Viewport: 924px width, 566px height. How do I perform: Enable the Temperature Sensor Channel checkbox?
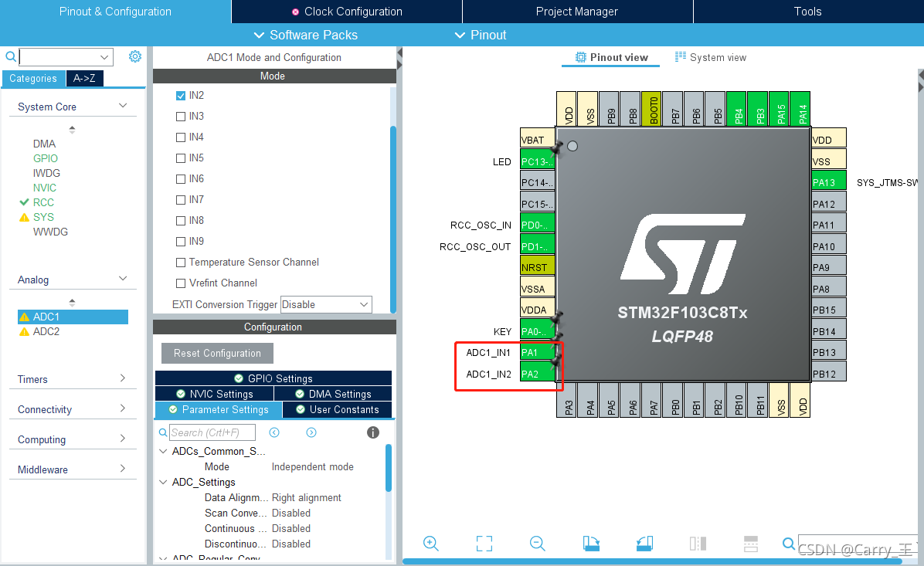coord(181,262)
